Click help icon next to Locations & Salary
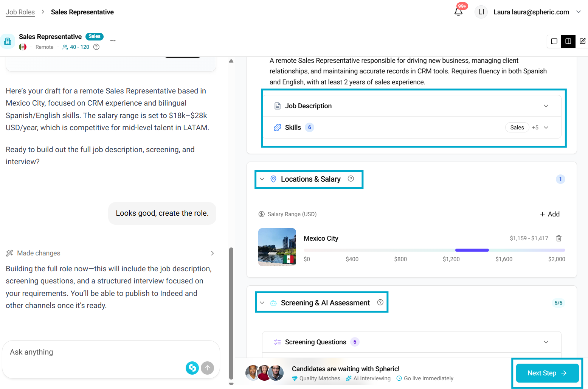 click(351, 179)
